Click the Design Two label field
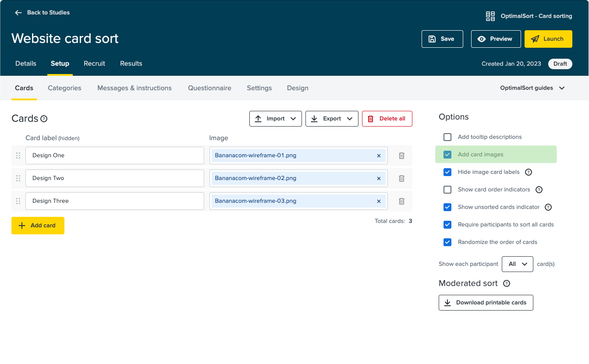The image size is (589, 364). pos(115,178)
